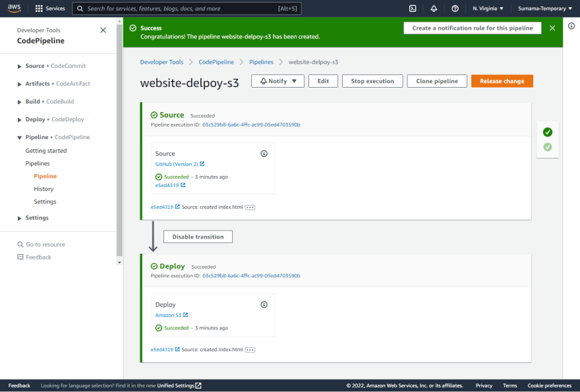Open Pipelines breadcrumb link
The width and height of the screenshot is (580, 392).
coord(261,62)
